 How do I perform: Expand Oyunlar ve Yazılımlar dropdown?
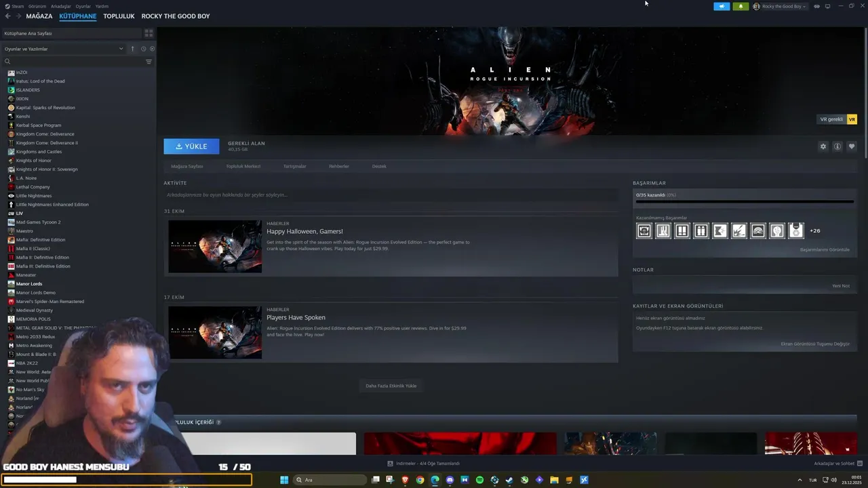tap(64, 49)
